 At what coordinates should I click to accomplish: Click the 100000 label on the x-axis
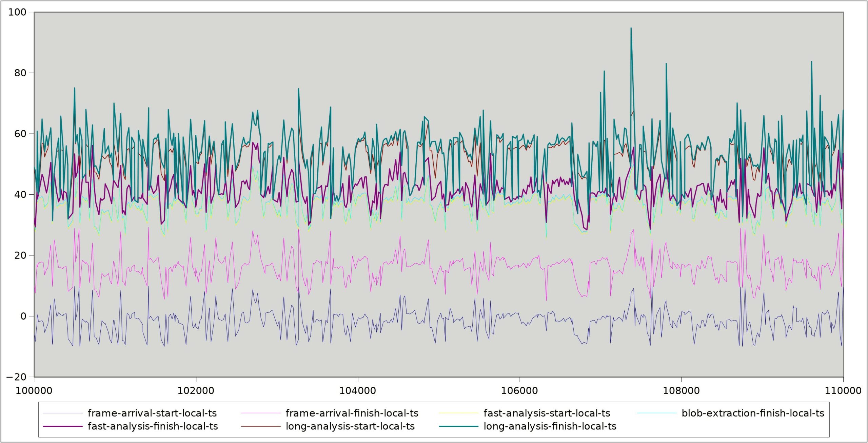coord(34,390)
